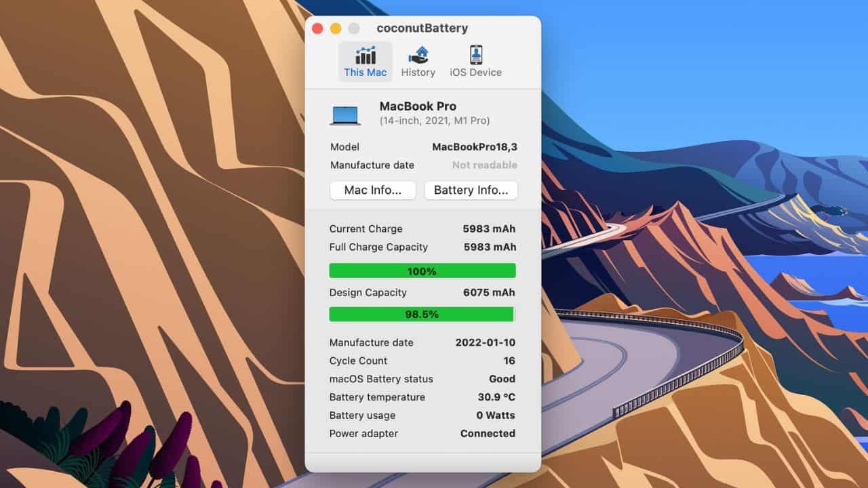Click the MacBook Pro device name heading
Screen dimensions: 868x488
[x=418, y=106]
